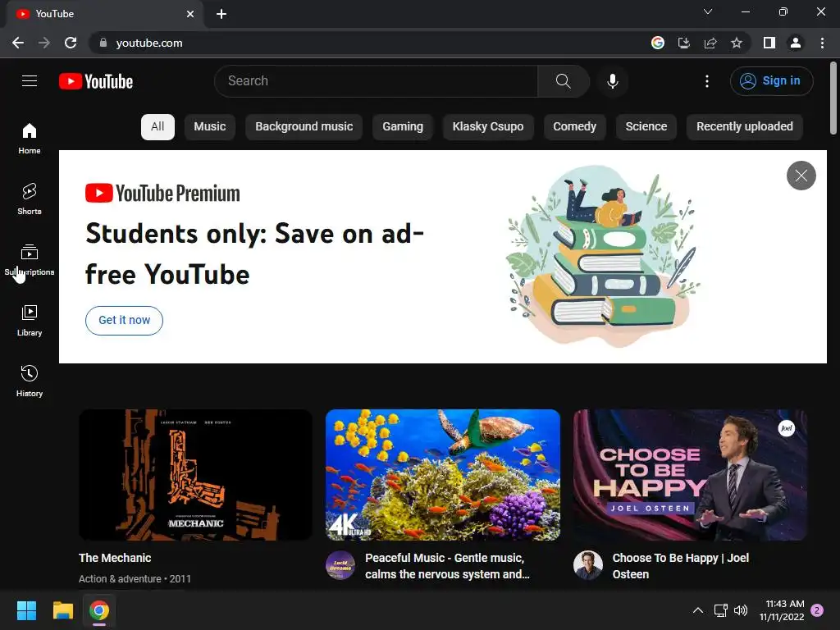Click the Google icon in address bar
840x630 pixels.
658,43
